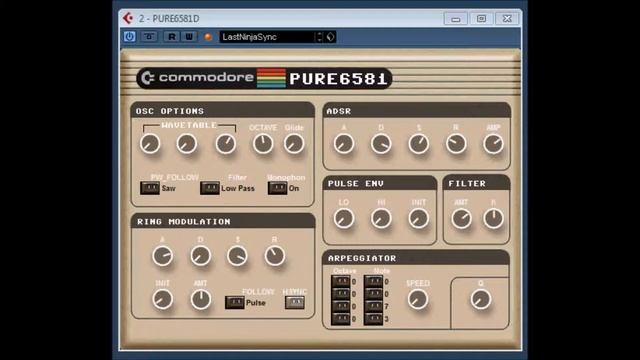This screenshot has height=360, width=640.
Task: Open the LastNinjaSync preset name field
Action: pos(267,37)
